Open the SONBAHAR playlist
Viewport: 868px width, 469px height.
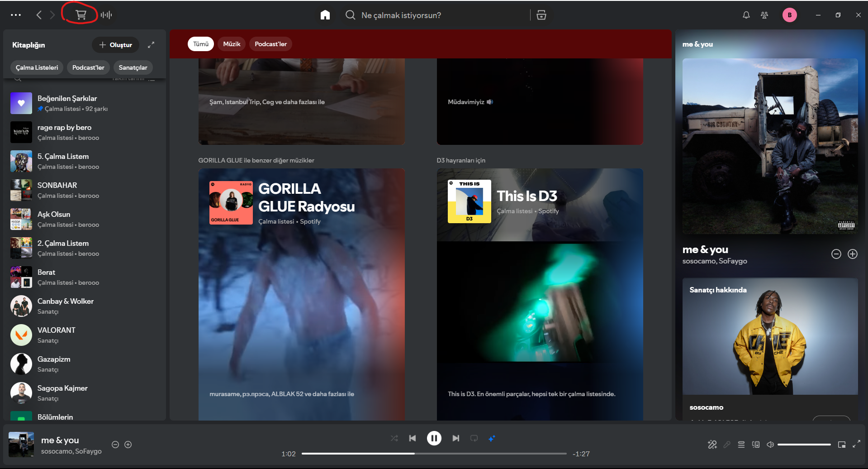tap(85, 190)
